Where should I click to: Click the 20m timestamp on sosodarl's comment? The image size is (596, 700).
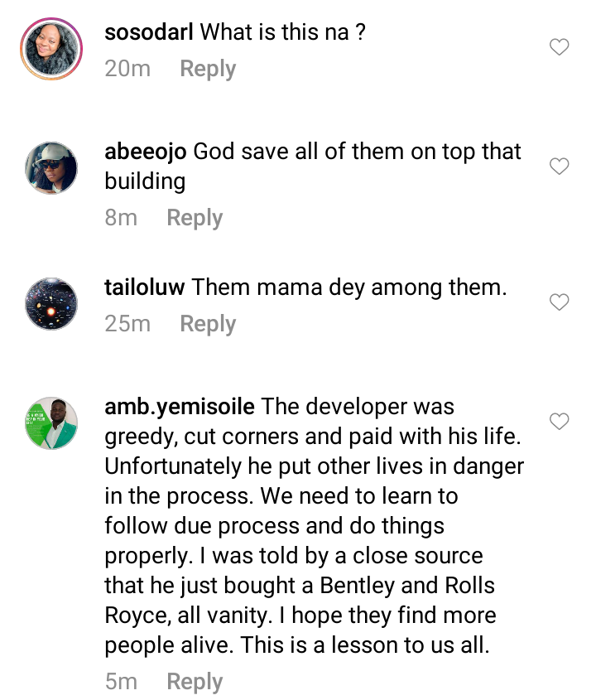coord(127,69)
